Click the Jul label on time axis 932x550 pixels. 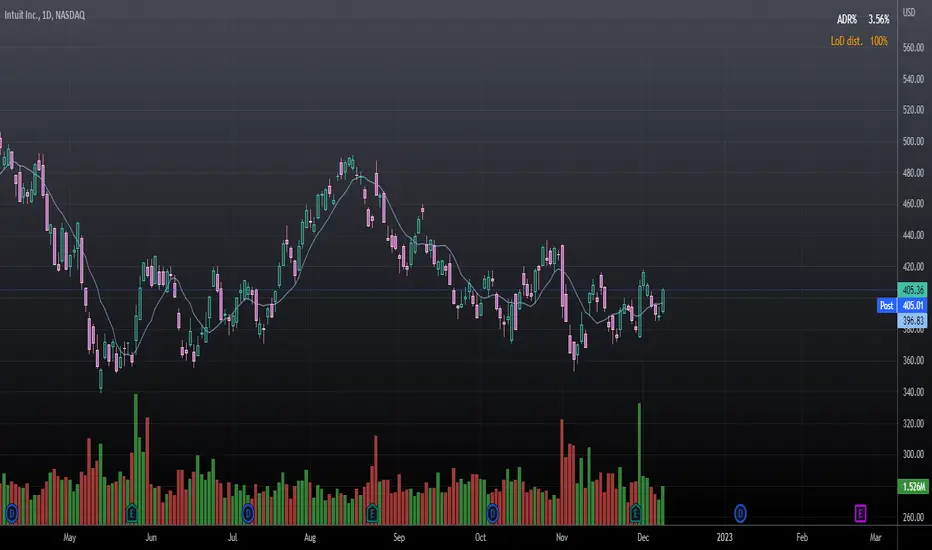[x=232, y=538]
